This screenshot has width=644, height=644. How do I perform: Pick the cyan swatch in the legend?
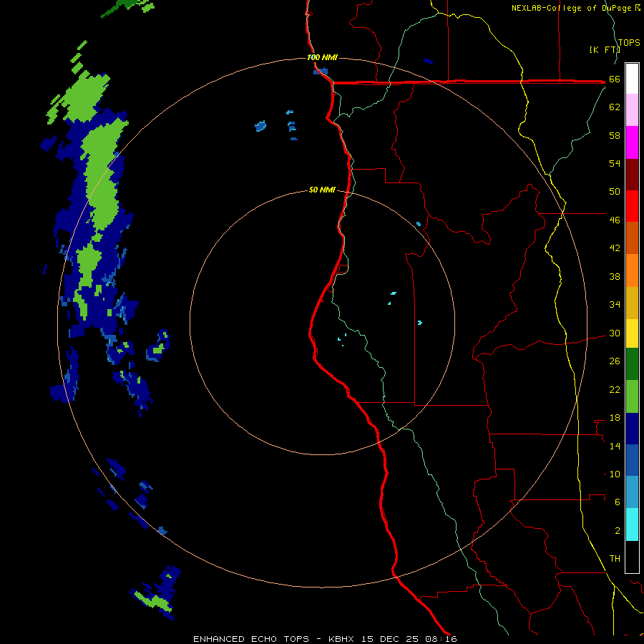(x=632, y=525)
